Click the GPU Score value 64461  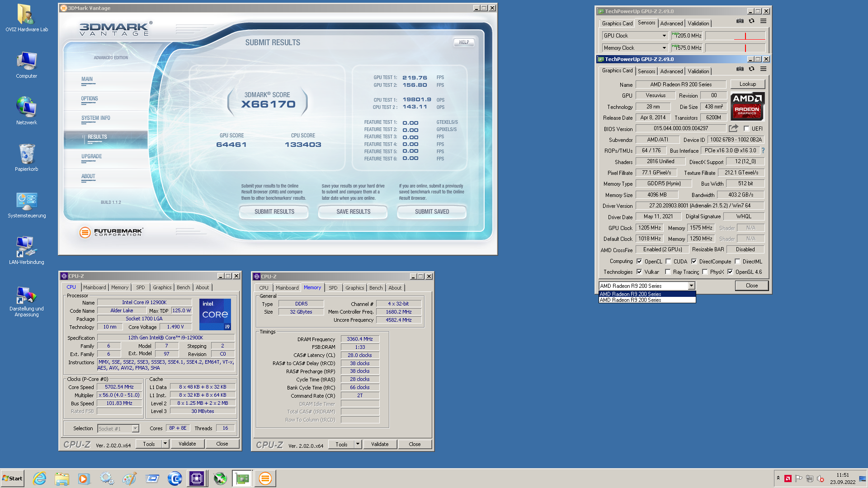coord(231,145)
